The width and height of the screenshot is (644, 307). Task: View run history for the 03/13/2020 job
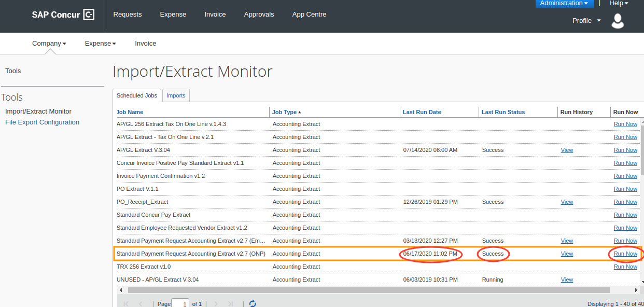pos(567,241)
